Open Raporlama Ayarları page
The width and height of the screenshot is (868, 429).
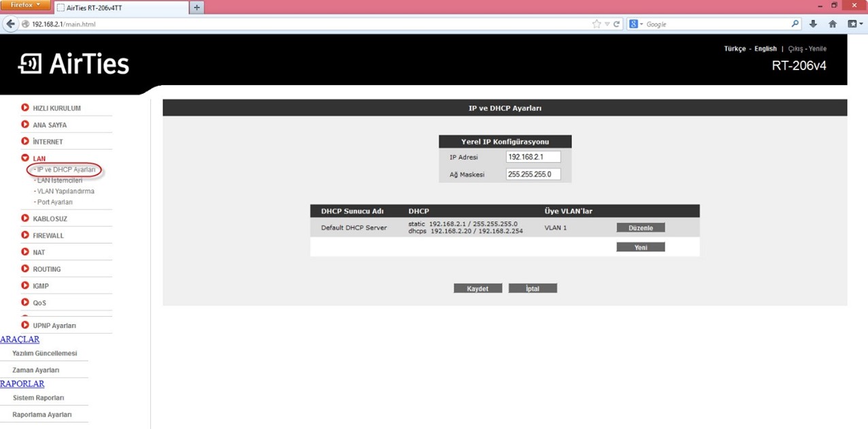coord(42,415)
